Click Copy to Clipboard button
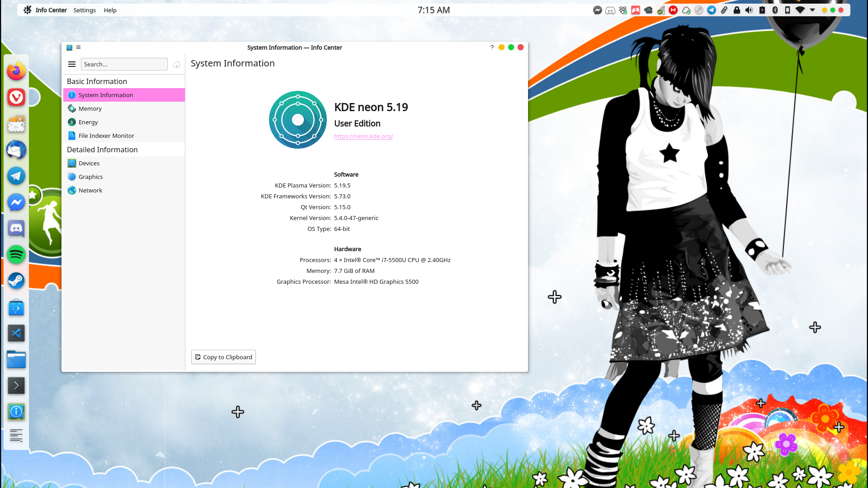868x488 pixels. coord(223,357)
